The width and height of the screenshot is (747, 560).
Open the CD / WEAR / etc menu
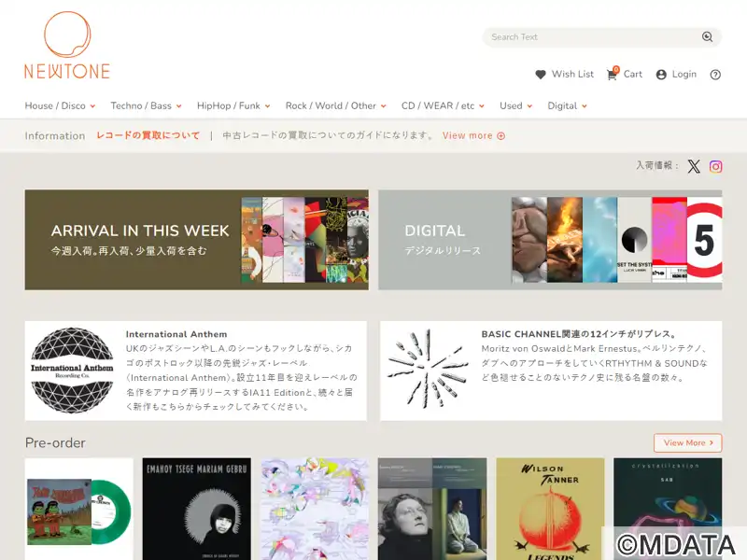coord(443,105)
